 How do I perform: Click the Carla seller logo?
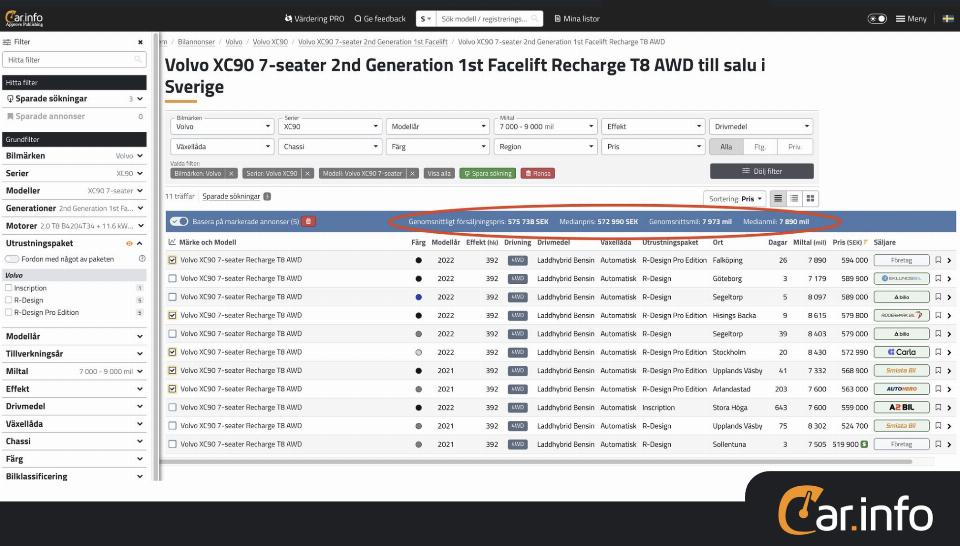point(901,352)
